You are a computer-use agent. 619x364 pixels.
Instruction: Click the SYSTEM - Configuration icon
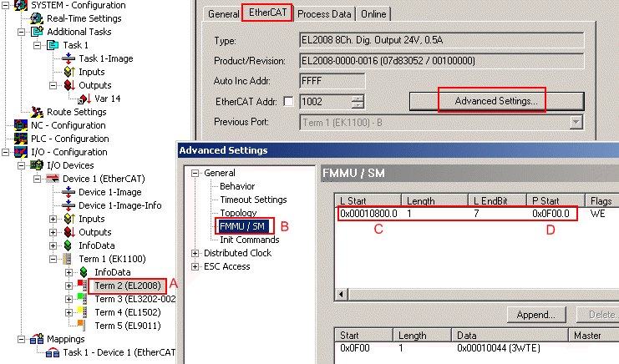coord(21,5)
